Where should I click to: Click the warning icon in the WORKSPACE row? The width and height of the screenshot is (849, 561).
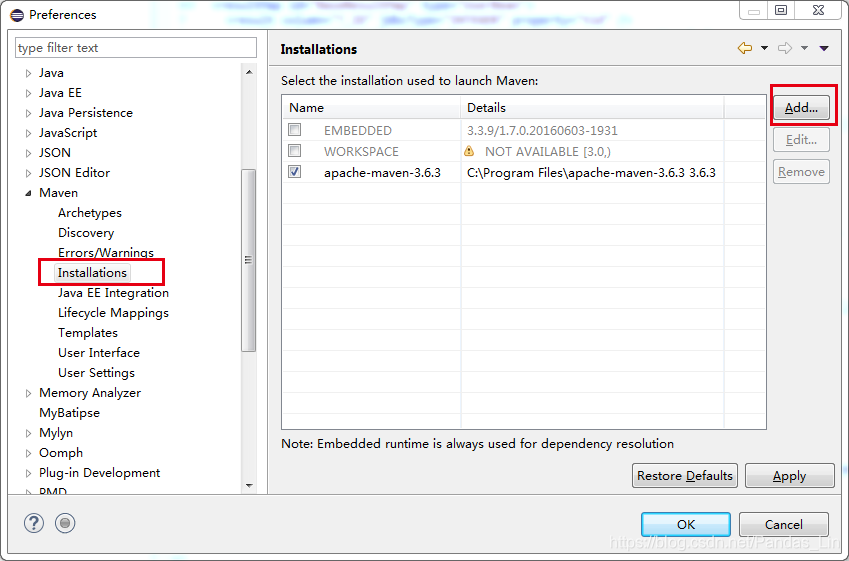469,151
